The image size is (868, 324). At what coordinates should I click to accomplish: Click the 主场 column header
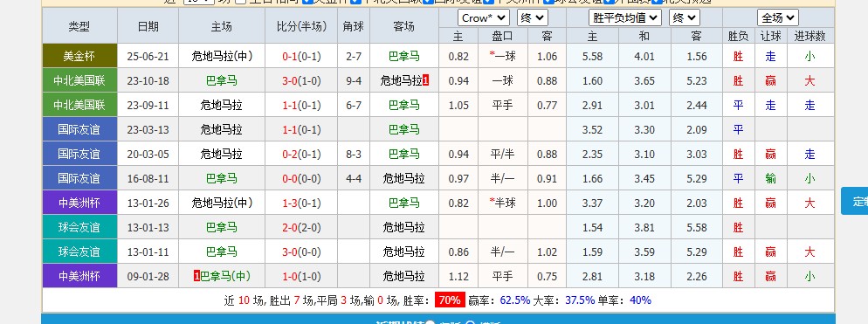222,26
